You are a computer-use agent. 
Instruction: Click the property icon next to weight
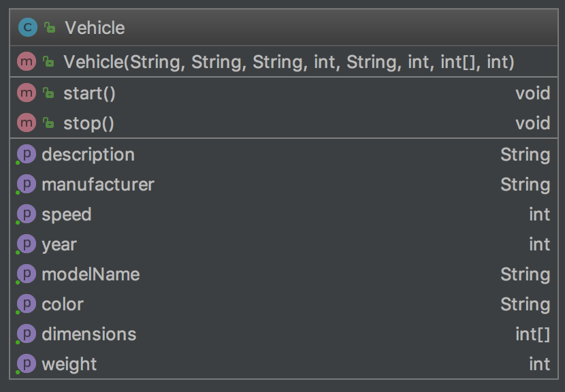click(x=27, y=364)
